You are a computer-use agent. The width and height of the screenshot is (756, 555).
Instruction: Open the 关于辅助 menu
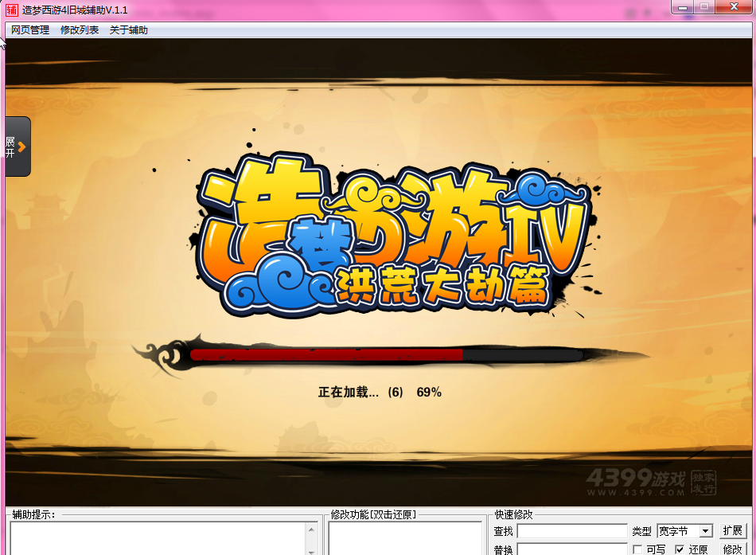129,30
